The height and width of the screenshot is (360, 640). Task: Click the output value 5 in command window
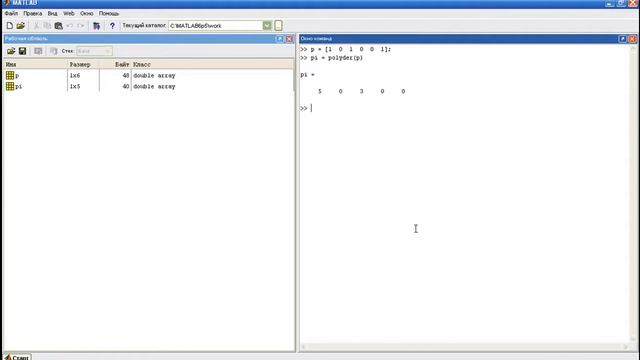click(x=320, y=91)
